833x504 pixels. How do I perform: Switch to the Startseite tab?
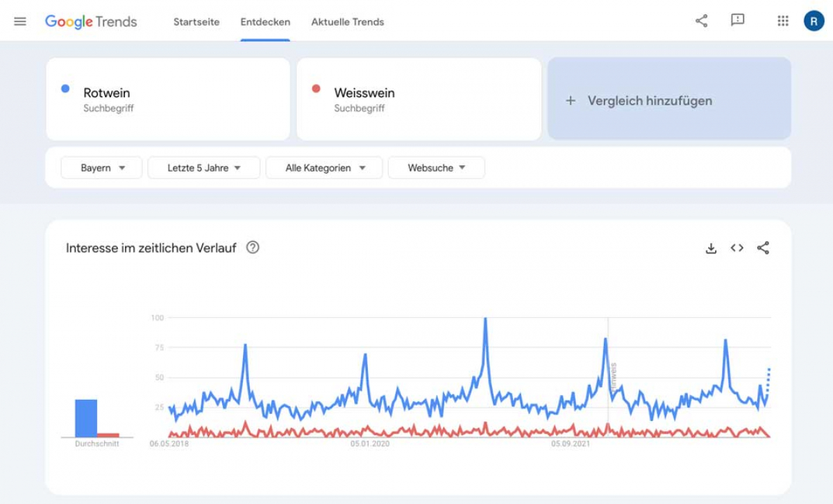196,22
